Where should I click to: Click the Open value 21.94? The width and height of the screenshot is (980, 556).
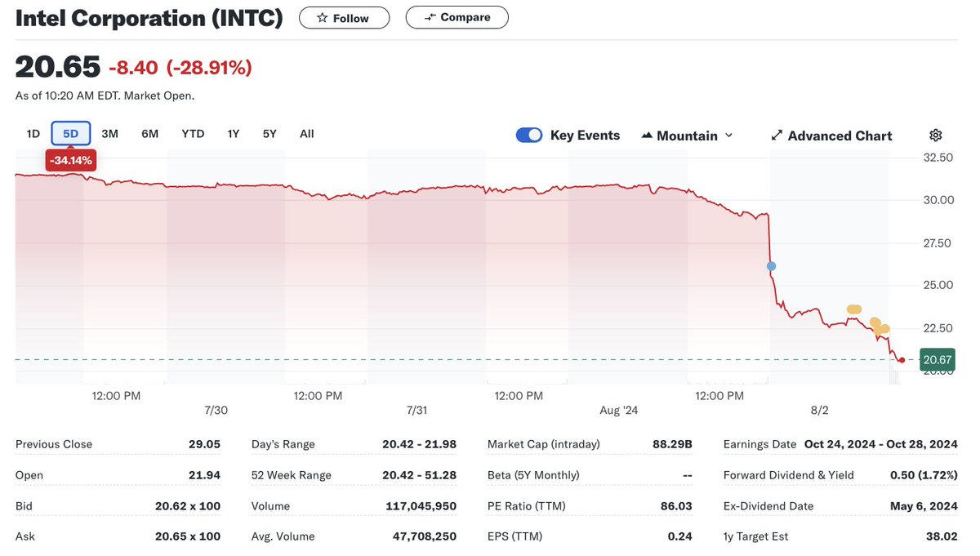(204, 475)
